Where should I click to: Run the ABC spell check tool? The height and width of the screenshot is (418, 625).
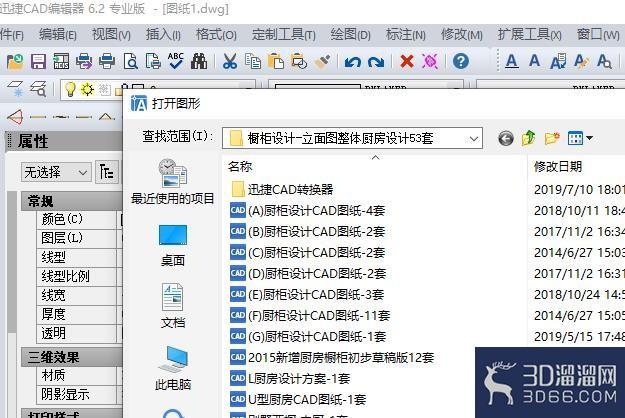pos(176,61)
